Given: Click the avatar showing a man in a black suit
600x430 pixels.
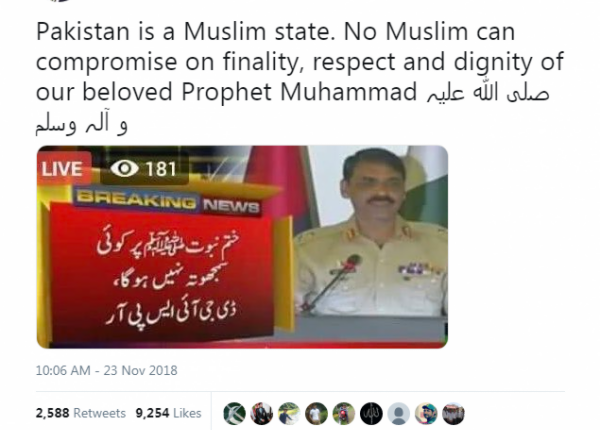Looking at the screenshot, I should [x=262, y=413].
